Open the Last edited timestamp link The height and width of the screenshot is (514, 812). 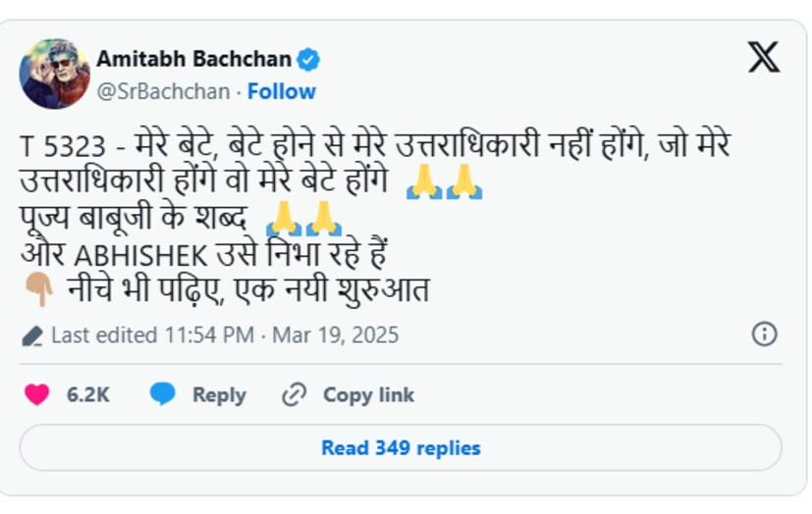coord(225,335)
